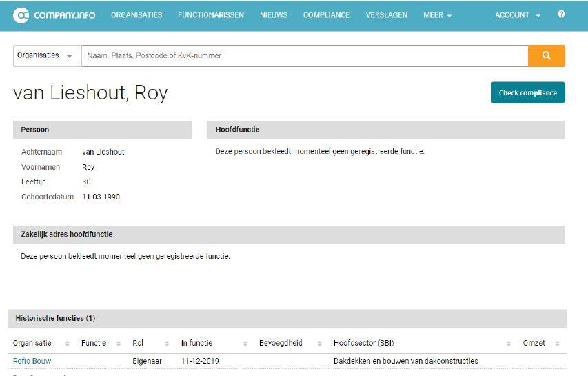Open the Organisaties search type dropdown

(x=45, y=56)
